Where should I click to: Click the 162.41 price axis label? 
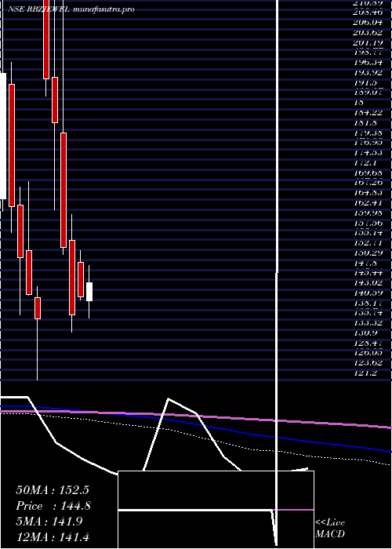[368, 202]
